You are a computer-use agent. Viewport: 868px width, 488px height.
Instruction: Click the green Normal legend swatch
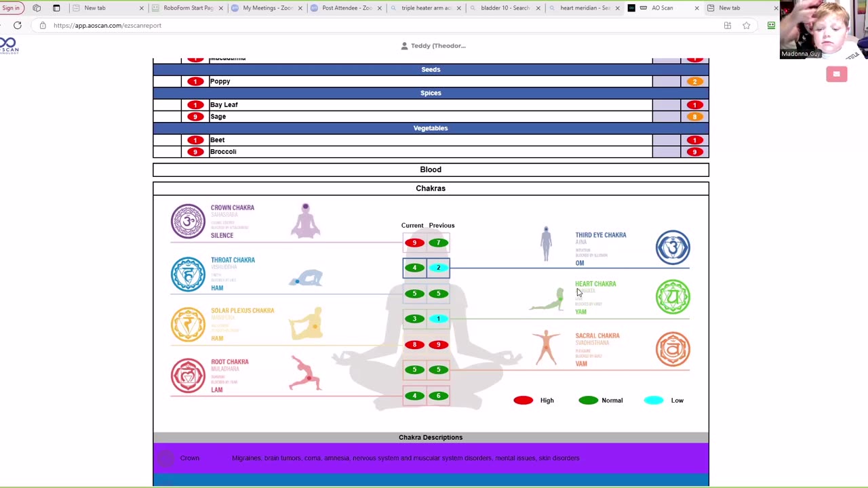point(588,401)
